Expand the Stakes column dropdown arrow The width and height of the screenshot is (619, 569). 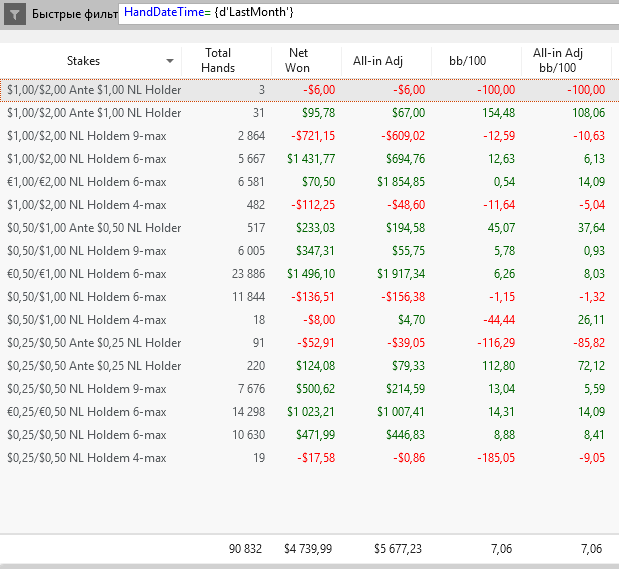(x=170, y=61)
